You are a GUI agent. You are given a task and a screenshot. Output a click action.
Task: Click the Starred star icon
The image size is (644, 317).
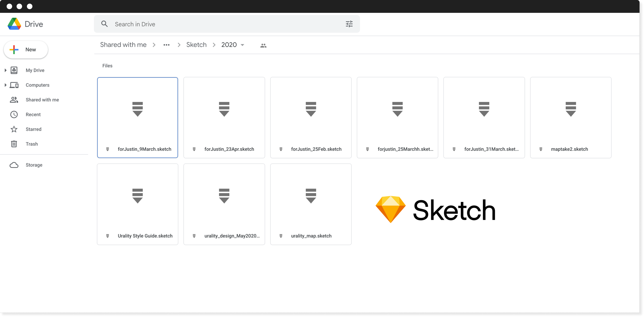(14, 129)
